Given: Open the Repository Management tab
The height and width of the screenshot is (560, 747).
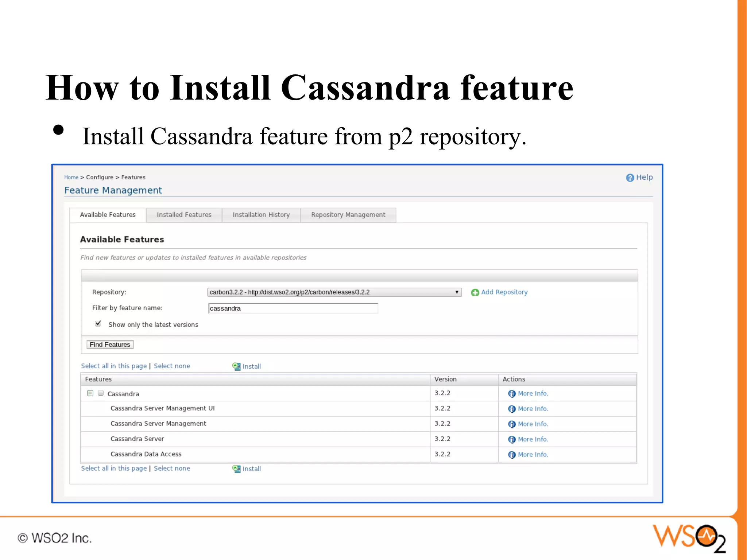Looking at the screenshot, I should point(348,215).
